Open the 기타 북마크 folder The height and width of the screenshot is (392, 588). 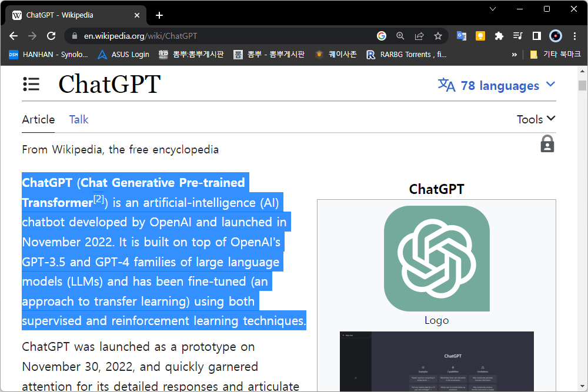[556, 55]
